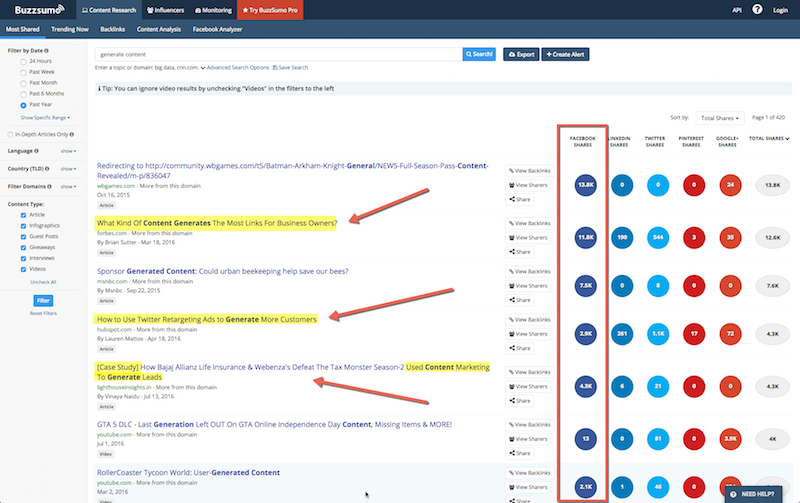Open Advanced Search Options

(235, 67)
